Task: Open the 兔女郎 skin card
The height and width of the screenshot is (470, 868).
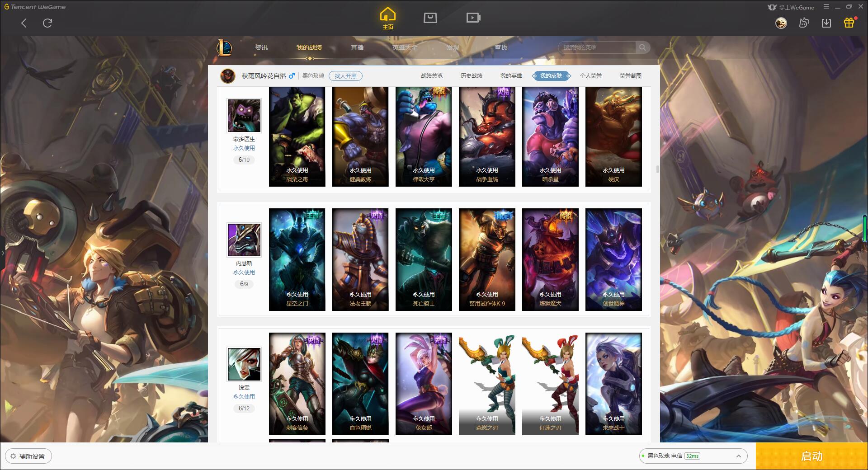Action: click(x=424, y=384)
